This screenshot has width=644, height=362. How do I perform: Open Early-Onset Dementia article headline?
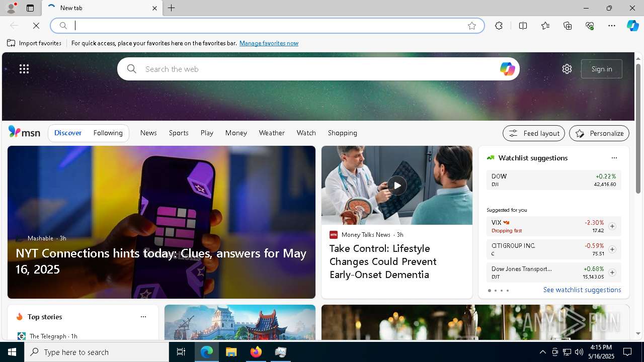(383, 261)
